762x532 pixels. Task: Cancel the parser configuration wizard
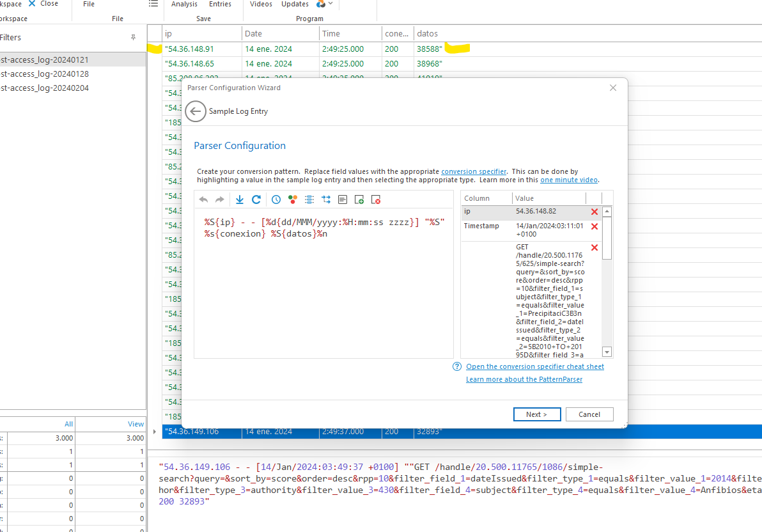(589, 414)
